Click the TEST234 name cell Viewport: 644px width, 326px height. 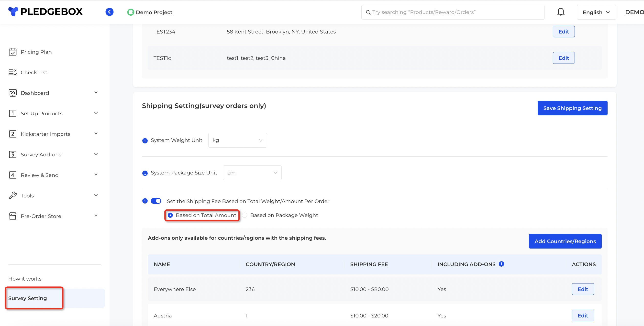164,32
